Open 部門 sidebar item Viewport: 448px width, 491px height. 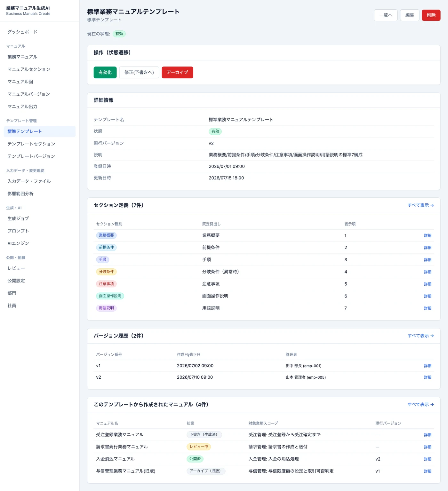point(40,293)
